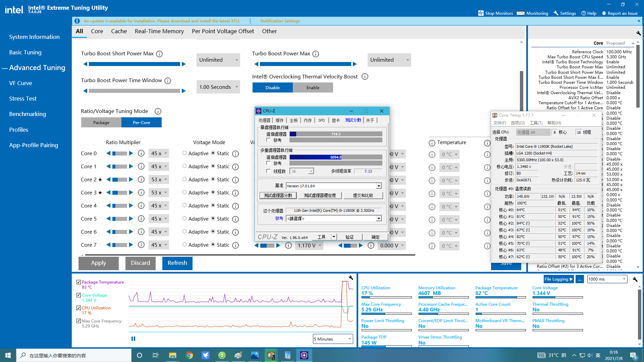Open monitor panel wrench settings

(635, 279)
